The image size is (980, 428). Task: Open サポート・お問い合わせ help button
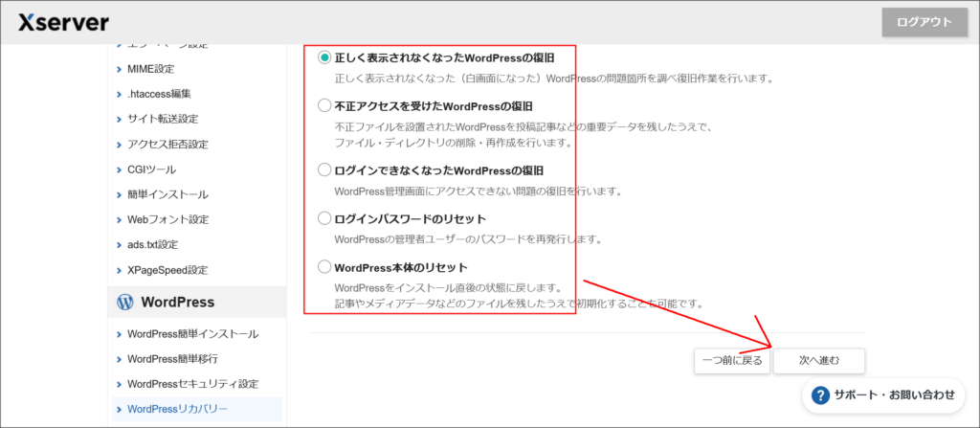883,394
